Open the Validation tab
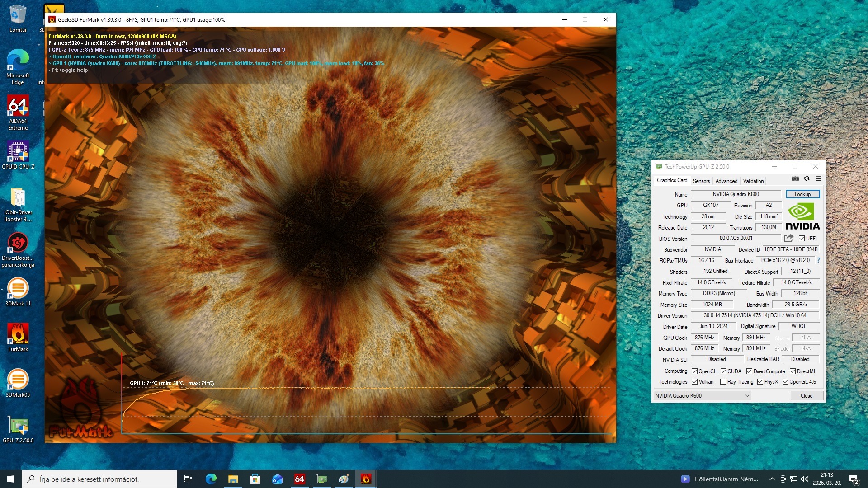This screenshot has height=488, width=868. coord(753,181)
